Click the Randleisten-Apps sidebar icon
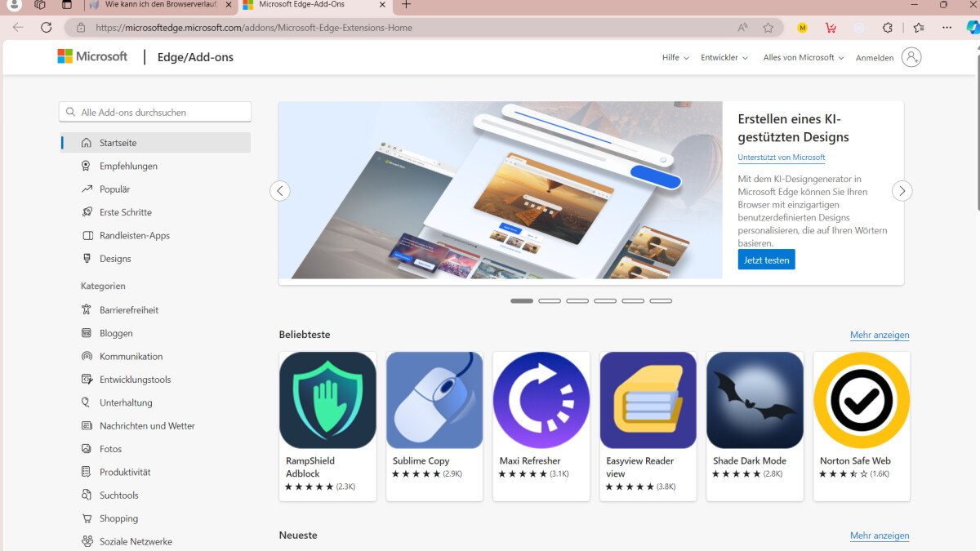The height and width of the screenshot is (551, 980). (87, 235)
